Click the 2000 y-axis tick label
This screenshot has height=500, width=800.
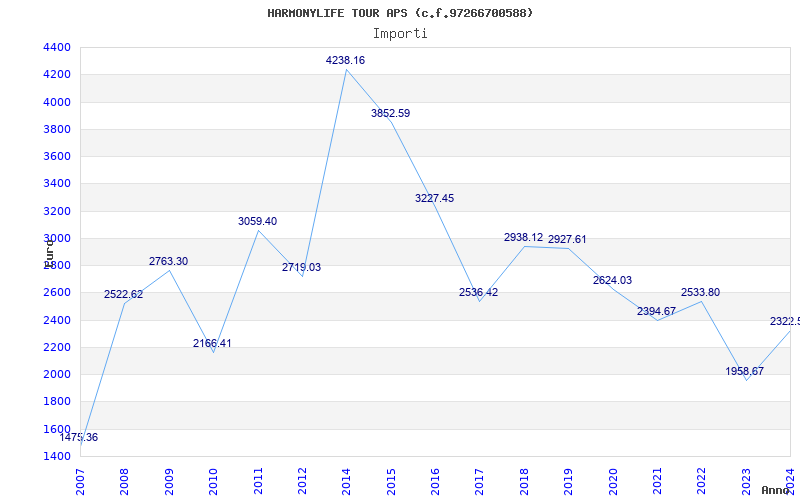(57, 374)
